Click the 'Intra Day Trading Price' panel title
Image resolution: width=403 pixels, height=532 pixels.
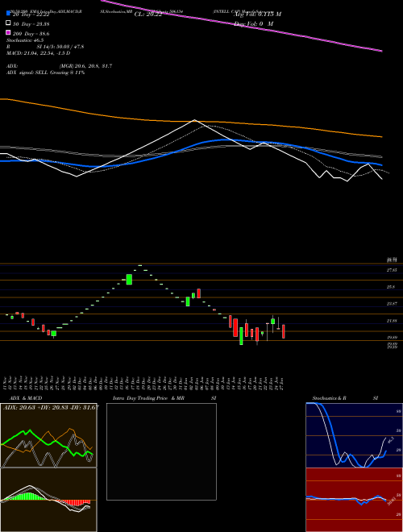[140, 398]
